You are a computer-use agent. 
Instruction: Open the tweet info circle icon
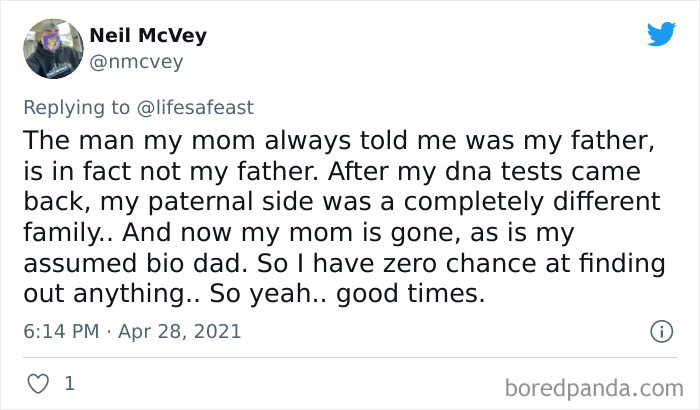(x=660, y=330)
